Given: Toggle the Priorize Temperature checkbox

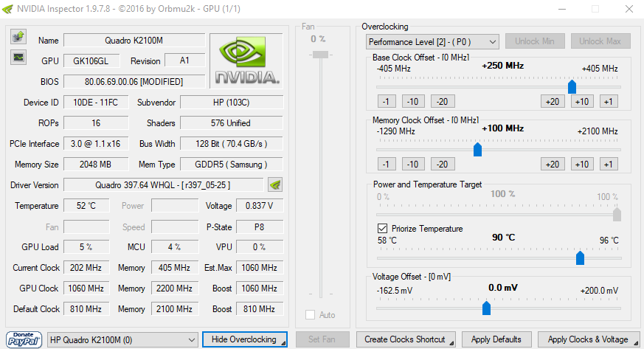Looking at the screenshot, I should 382,228.
